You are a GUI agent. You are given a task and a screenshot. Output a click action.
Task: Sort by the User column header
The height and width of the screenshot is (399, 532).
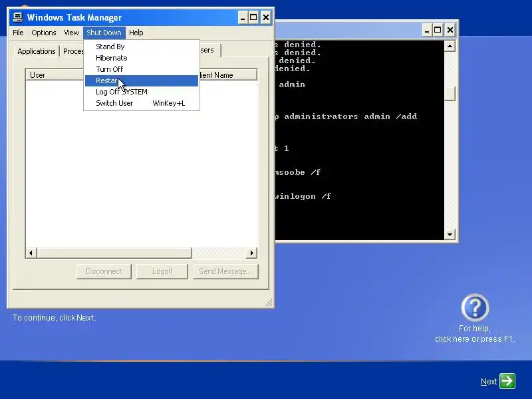pyautogui.click(x=55, y=75)
